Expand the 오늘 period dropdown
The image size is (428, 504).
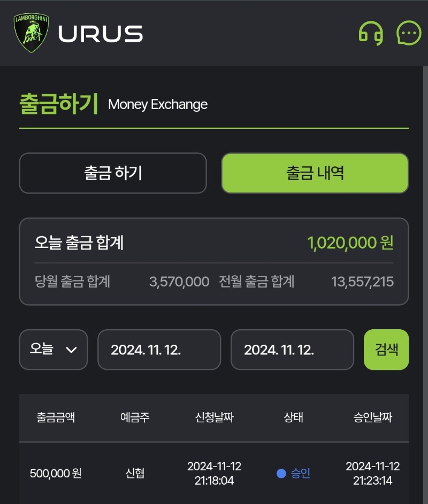pyautogui.click(x=53, y=350)
